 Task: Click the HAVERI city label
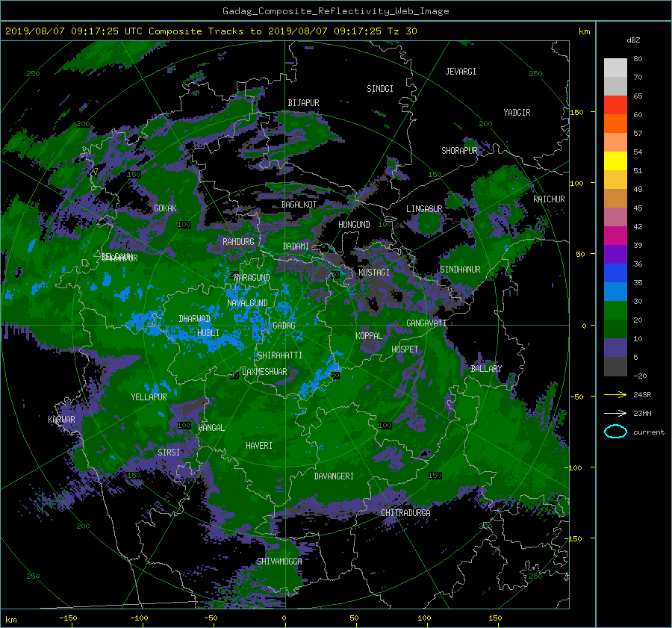pyautogui.click(x=259, y=446)
